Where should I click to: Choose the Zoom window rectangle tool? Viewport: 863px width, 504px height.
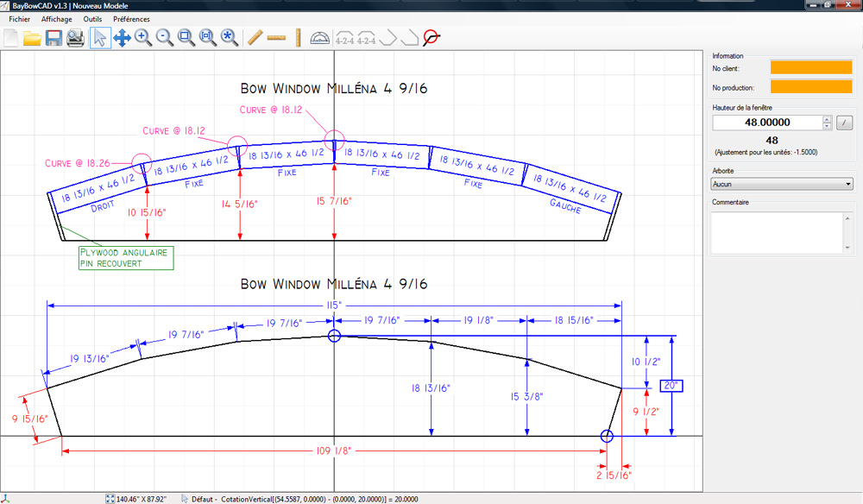point(186,37)
